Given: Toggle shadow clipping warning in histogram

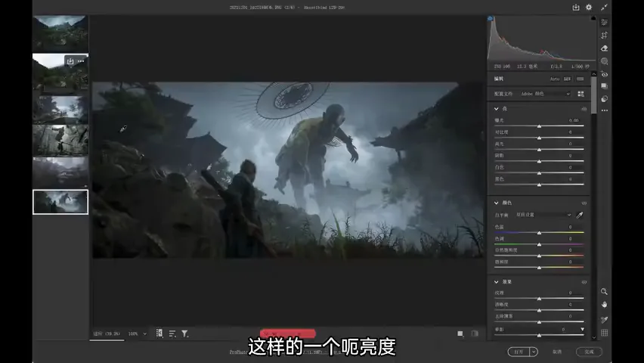Looking at the screenshot, I should 490,18.
